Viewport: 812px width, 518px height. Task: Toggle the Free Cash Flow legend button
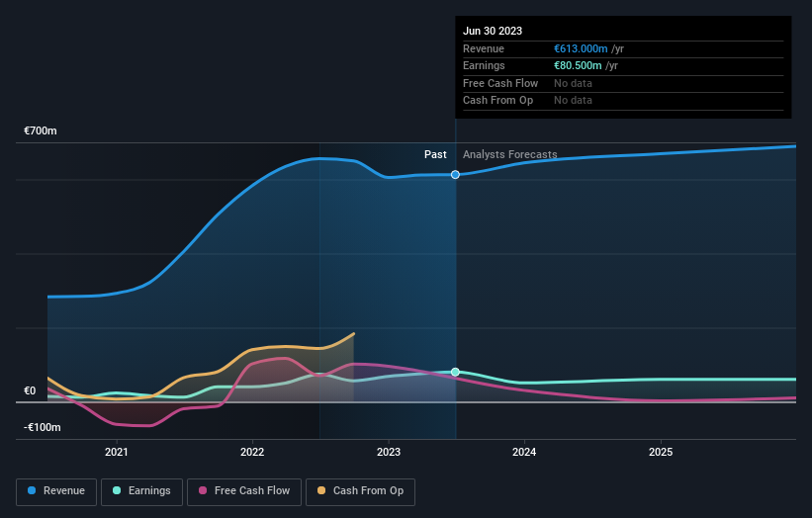244,491
